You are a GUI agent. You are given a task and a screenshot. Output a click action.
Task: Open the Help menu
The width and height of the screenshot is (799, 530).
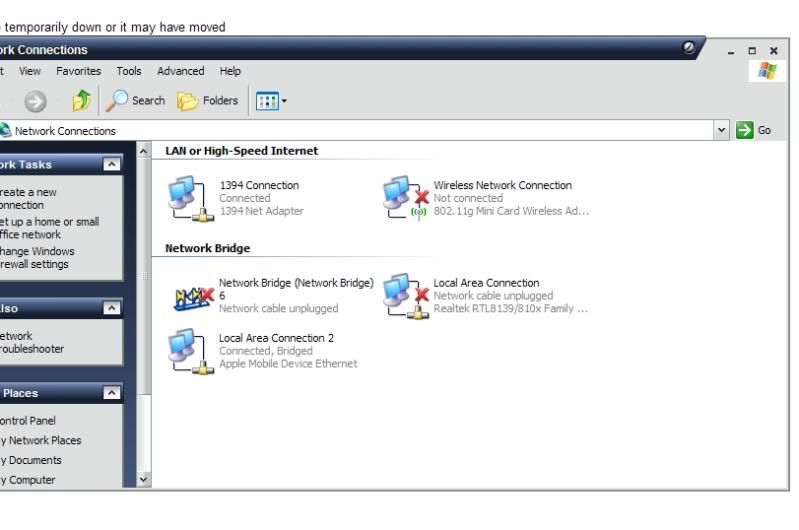point(230,71)
